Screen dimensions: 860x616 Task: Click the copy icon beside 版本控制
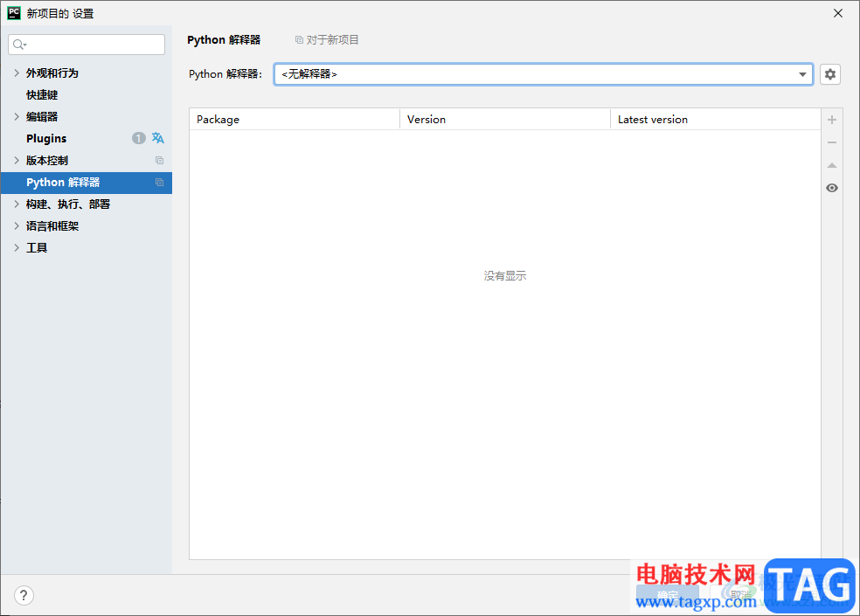click(x=159, y=160)
